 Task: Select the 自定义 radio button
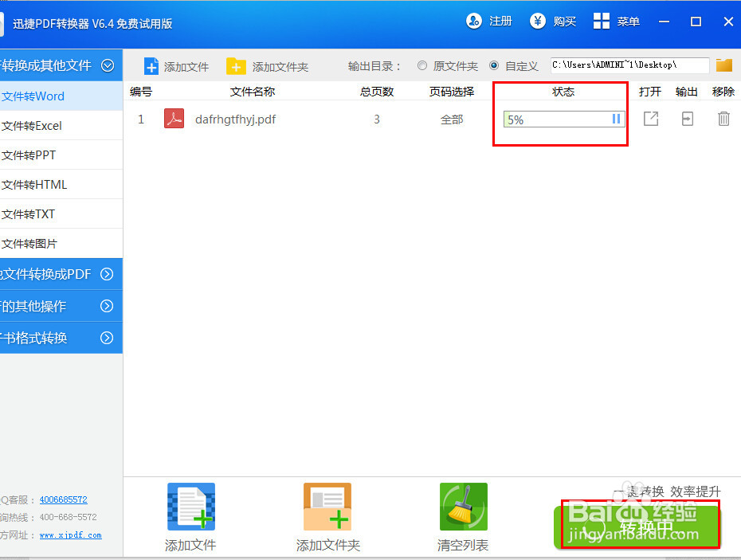[x=494, y=65]
